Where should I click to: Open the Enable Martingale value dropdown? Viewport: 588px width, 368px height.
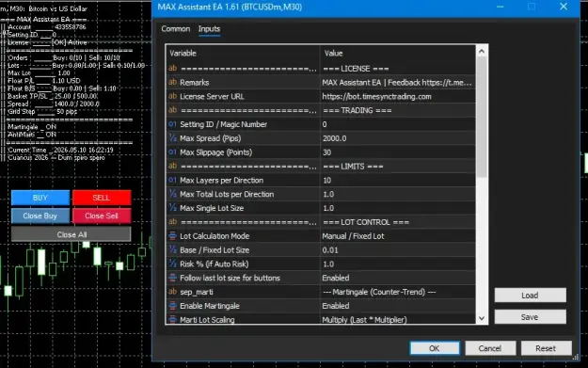(398, 306)
